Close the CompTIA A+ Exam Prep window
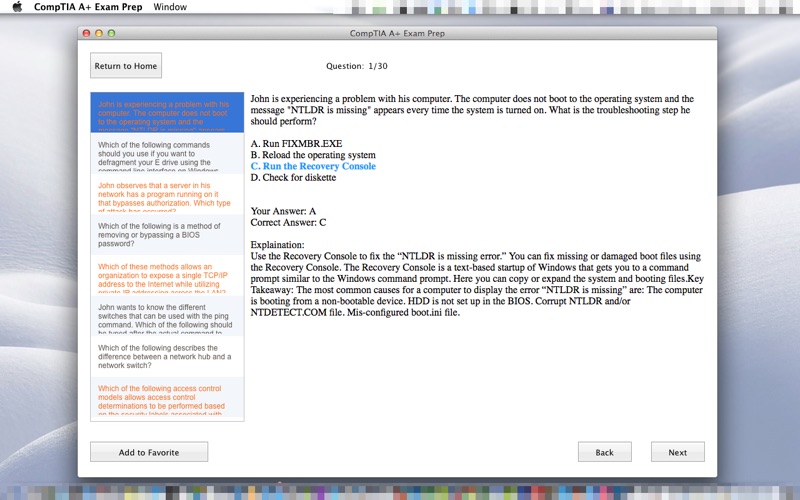 87,33
